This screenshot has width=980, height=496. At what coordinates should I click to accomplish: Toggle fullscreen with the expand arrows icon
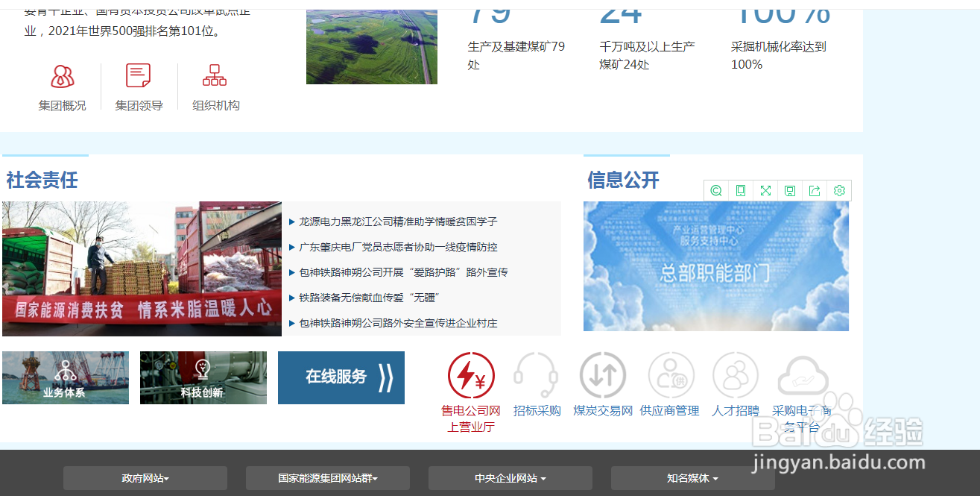tap(765, 190)
